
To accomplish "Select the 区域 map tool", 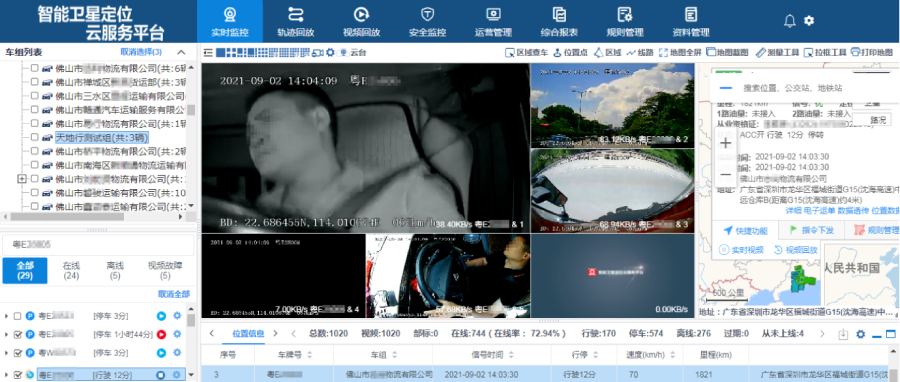I will pos(607,52).
